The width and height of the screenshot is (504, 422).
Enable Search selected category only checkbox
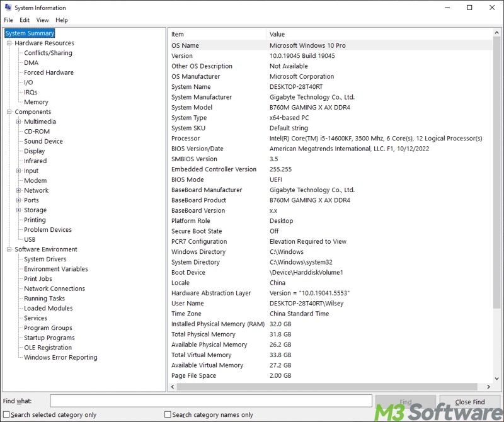6,414
